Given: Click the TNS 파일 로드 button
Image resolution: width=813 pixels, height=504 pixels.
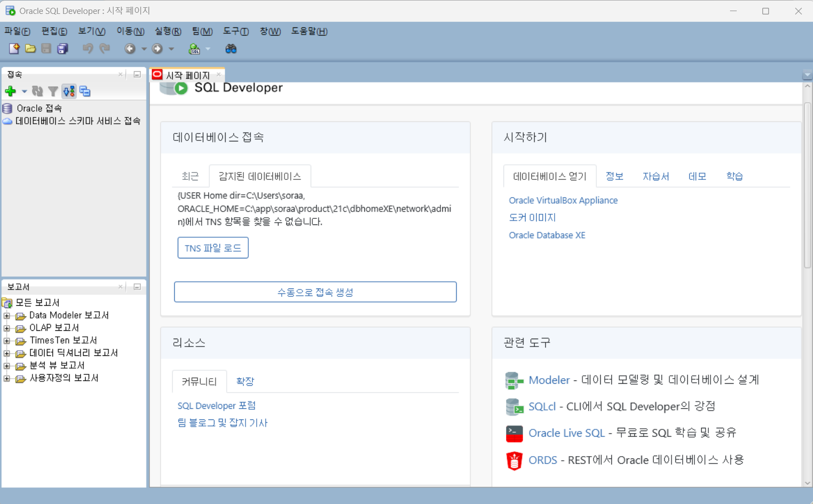Looking at the screenshot, I should [213, 248].
